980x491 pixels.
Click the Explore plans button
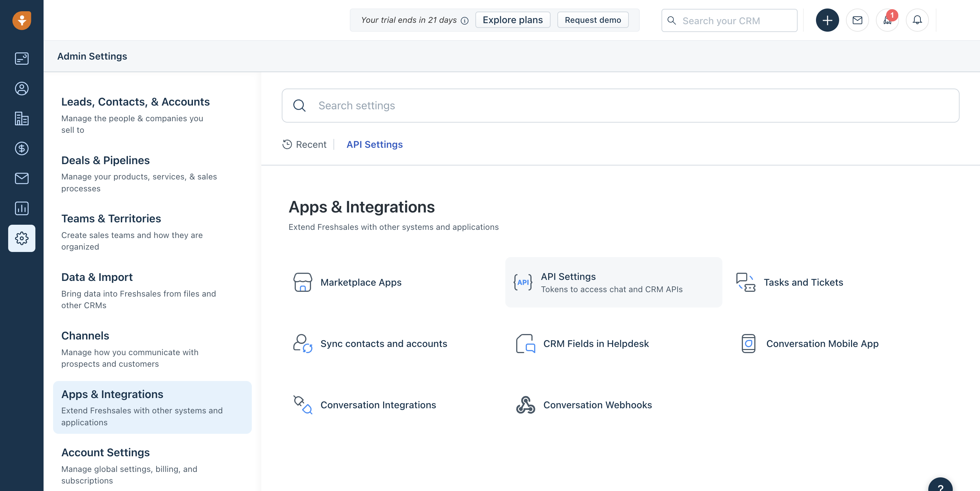pos(512,20)
